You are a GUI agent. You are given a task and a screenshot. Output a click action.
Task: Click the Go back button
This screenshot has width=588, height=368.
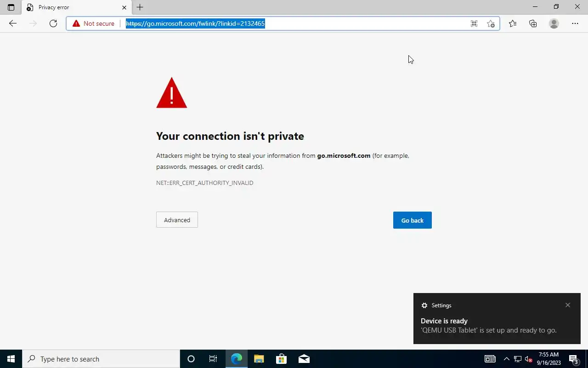pyautogui.click(x=412, y=220)
